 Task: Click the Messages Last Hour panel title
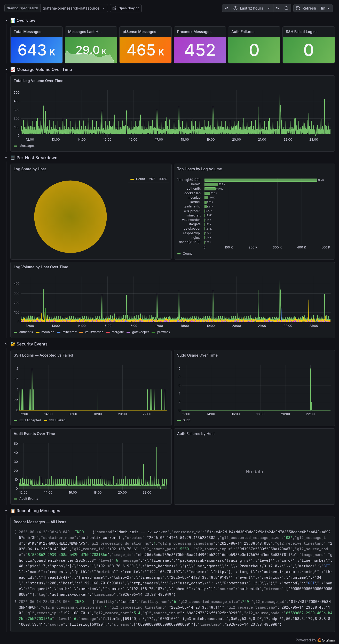point(85,32)
